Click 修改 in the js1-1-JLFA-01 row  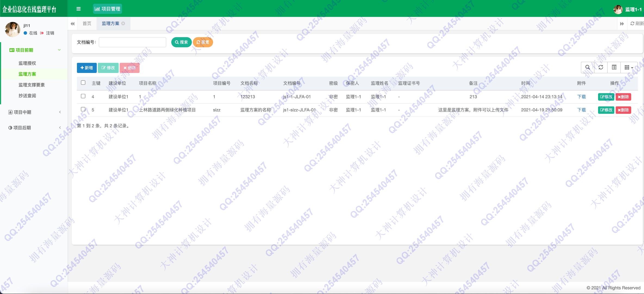606,97
